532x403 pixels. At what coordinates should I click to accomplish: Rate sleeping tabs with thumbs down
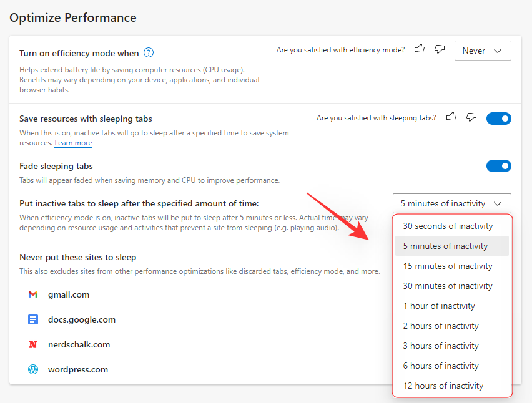[471, 117]
